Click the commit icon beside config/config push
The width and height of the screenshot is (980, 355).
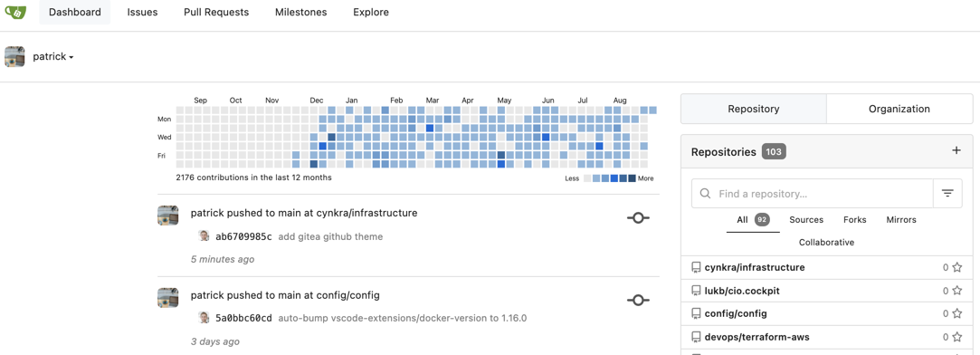point(638,301)
